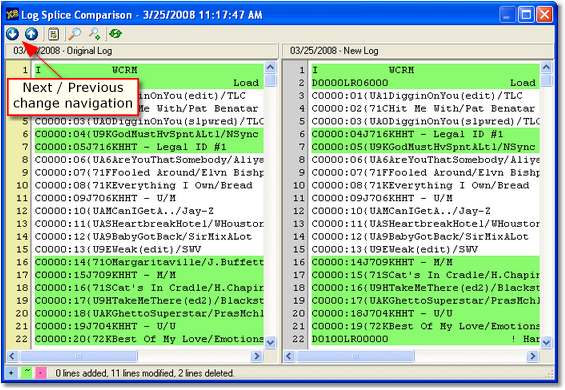Click the app icon in the title bar
This screenshot has width=565, height=390.
pos(12,15)
